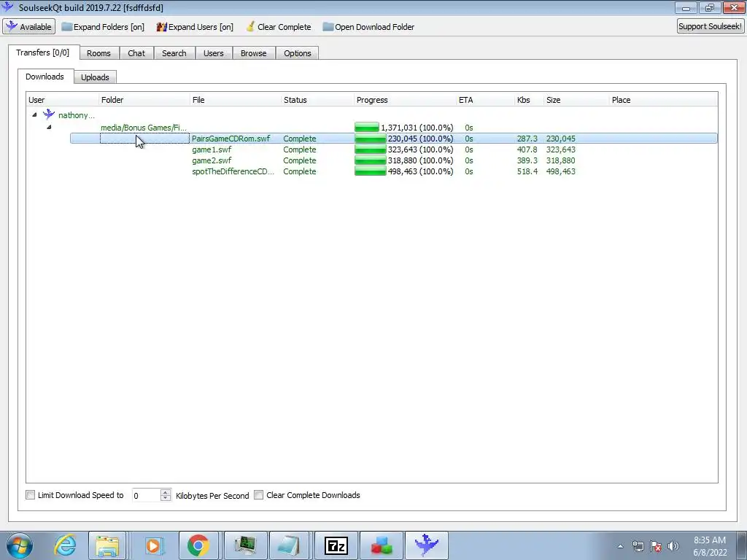Launch Google Chrome from taskbar
747x560 pixels.
click(198, 545)
